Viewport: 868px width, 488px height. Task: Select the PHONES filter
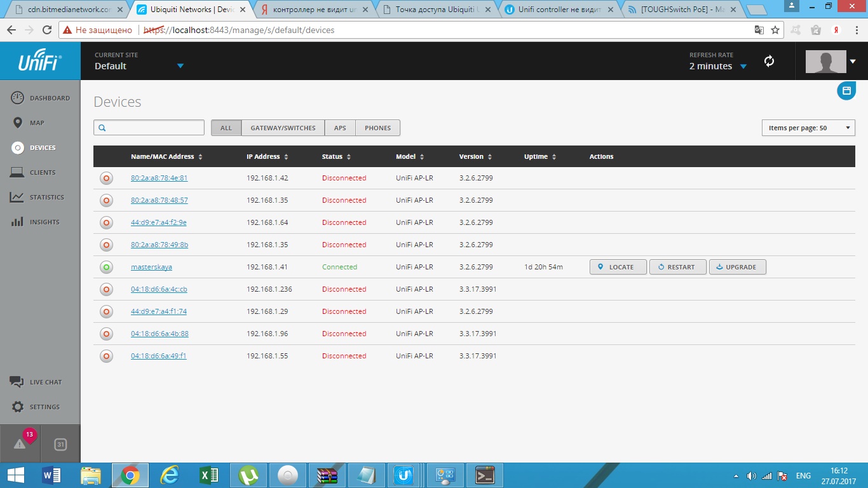click(x=377, y=128)
